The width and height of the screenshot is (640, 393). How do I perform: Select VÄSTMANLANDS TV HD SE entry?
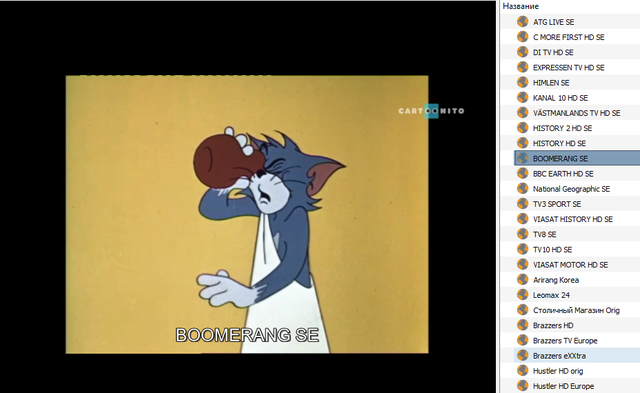pyautogui.click(x=576, y=113)
